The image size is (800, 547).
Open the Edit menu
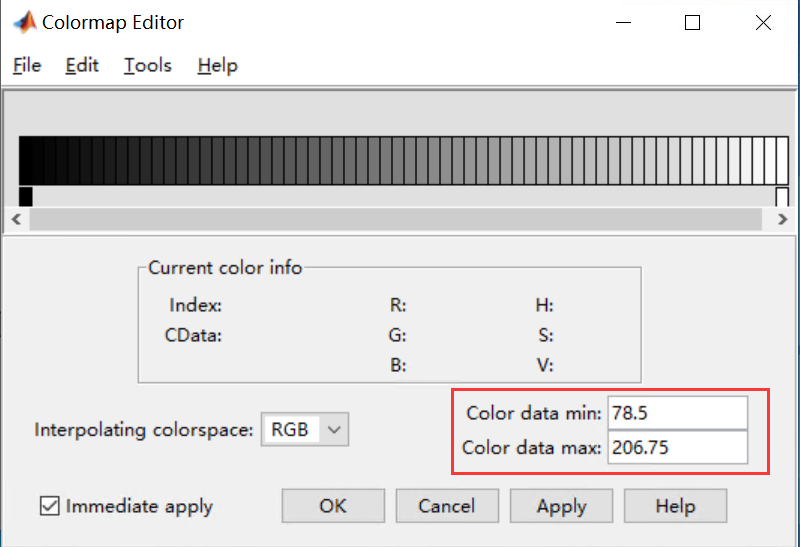(82, 65)
